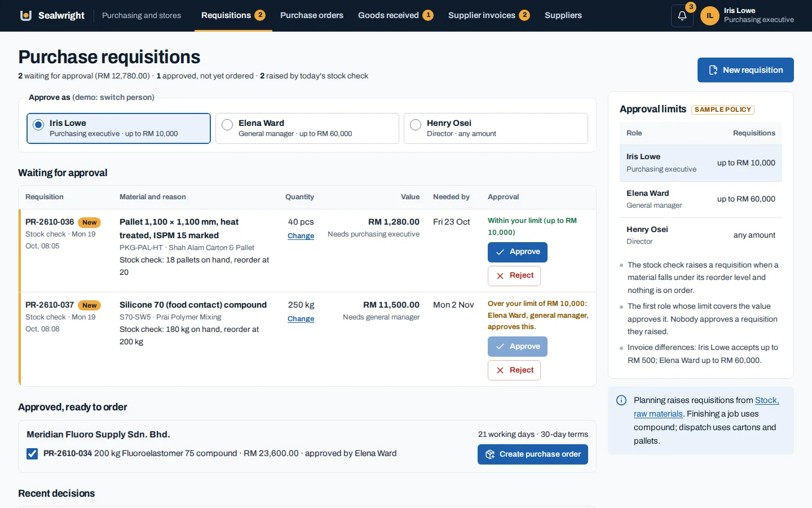Viewport: 812px width, 508px height.
Task: Click the Requisitions tab count badge
Action: click(260, 15)
